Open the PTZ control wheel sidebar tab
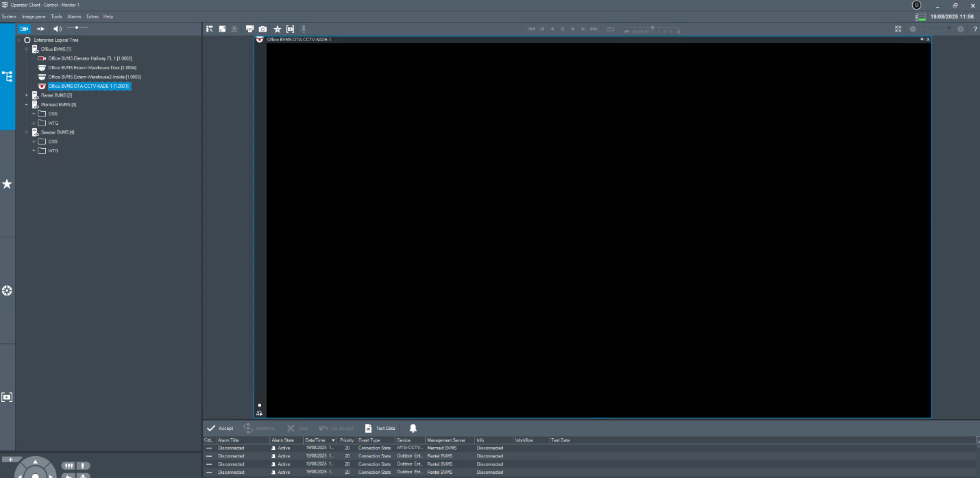This screenshot has height=478, width=980. [x=8, y=291]
